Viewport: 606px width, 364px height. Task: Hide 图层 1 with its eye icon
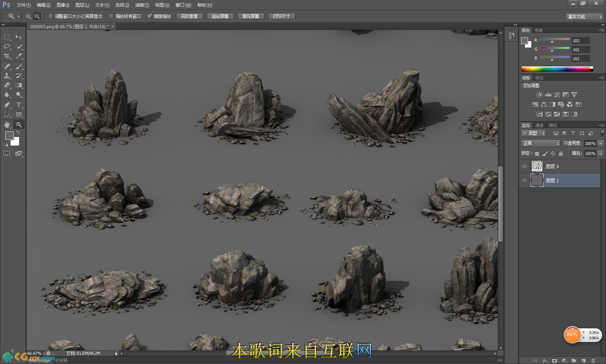click(524, 181)
